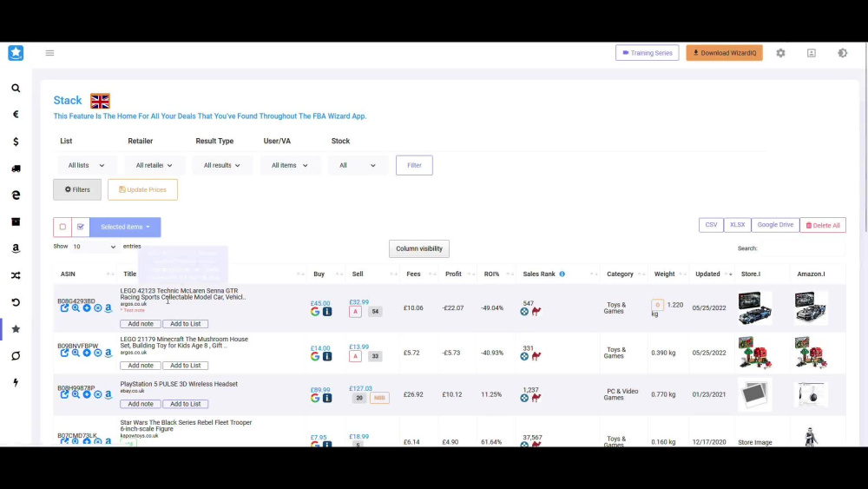Open the search magnifier sidebar icon
The image size is (868, 489).
click(x=16, y=88)
